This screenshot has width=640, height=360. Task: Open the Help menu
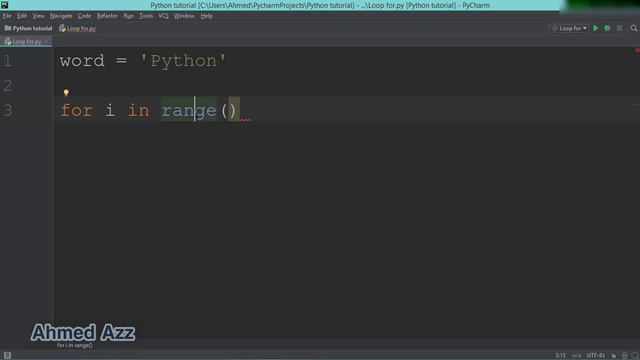(207, 16)
